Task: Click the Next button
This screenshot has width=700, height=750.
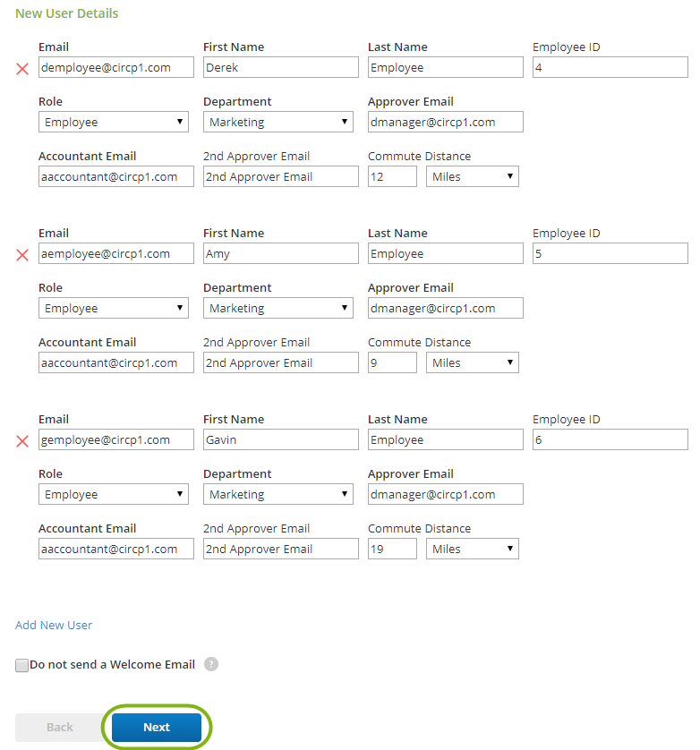Action: pos(156,727)
